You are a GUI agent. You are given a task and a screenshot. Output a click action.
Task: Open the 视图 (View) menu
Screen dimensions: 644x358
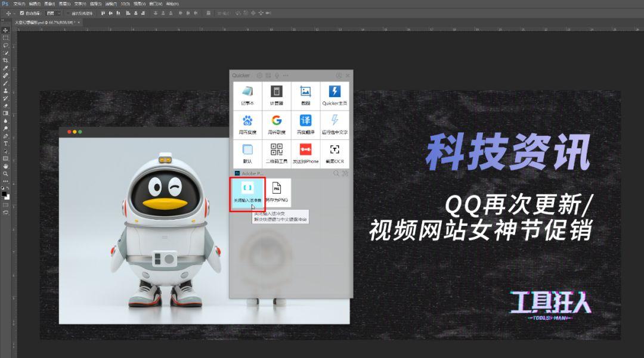pyautogui.click(x=140, y=4)
